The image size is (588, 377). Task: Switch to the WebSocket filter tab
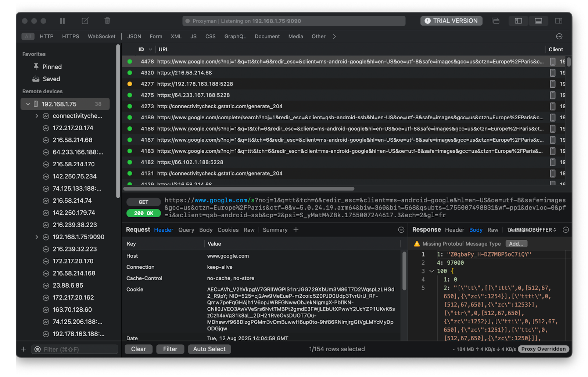[x=101, y=36]
